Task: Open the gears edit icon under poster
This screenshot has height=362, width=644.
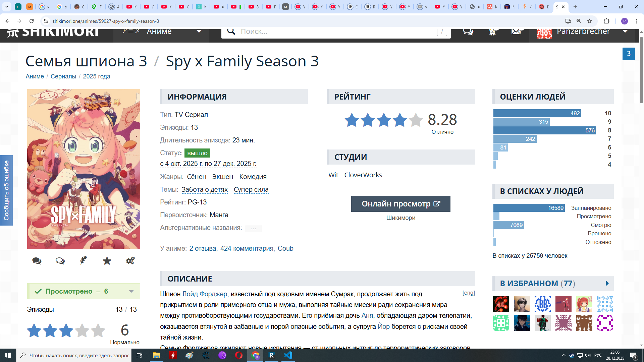Action: click(x=130, y=261)
